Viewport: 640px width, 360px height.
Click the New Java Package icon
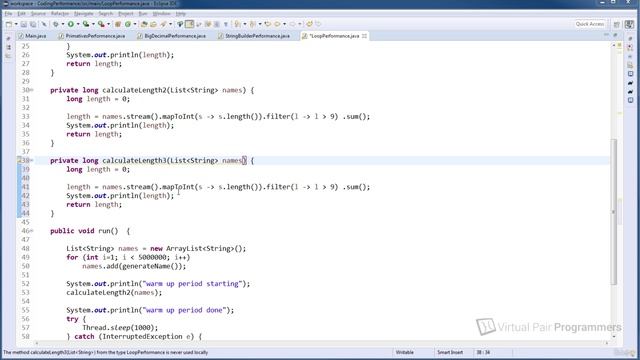(118, 24)
